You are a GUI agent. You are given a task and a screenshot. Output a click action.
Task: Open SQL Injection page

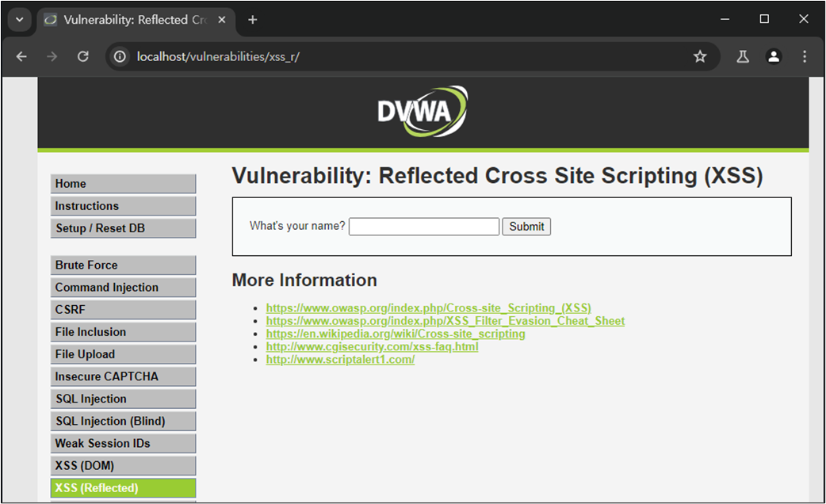(x=124, y=399)
